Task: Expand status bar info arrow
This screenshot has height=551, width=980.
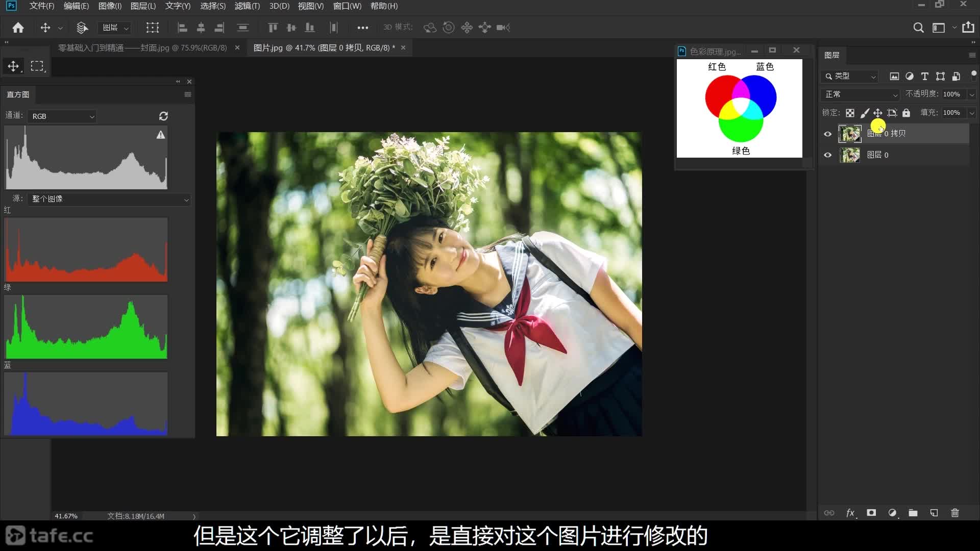Action: (x=194, y=516)
